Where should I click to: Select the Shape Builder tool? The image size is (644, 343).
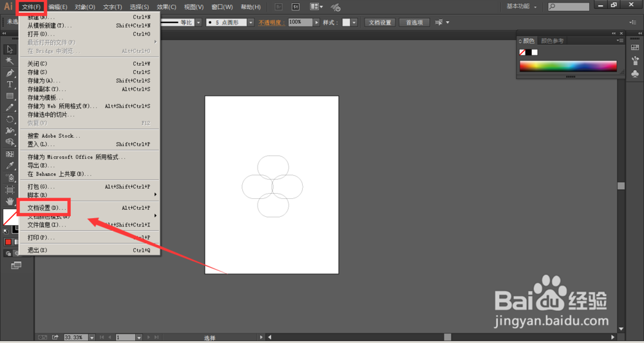(10, 142)
